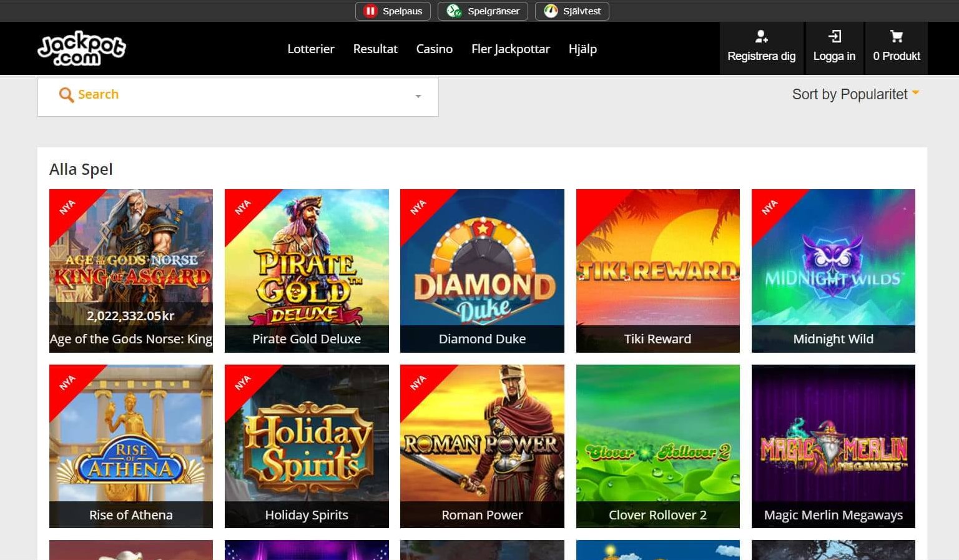959x560 pixels.
Task: Open the Magic Merlin Megaways game
Action: click(x=834, y=446)
